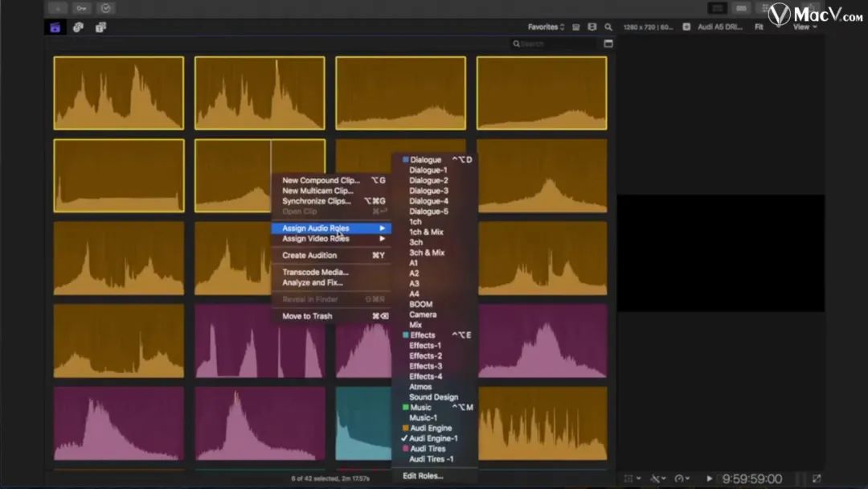The image size is (868, 489).
Task: Open the Fit zoom level dropdown
Action: (759, 27)
